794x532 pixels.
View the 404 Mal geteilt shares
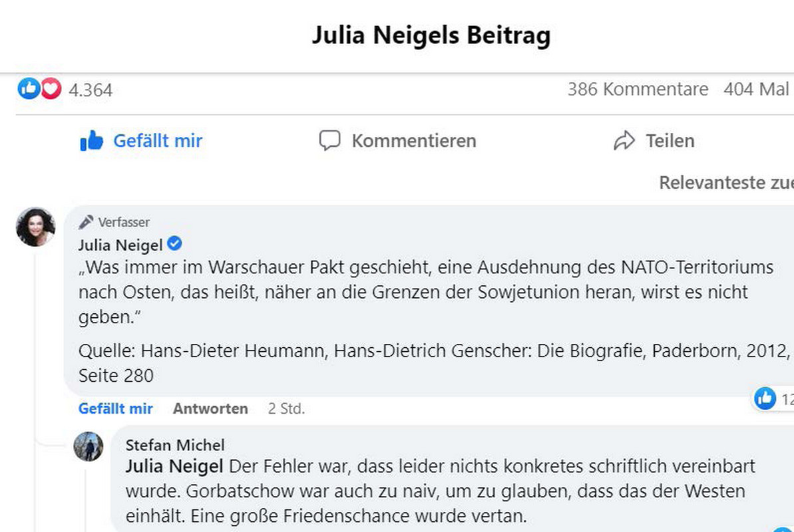point(757,89)
